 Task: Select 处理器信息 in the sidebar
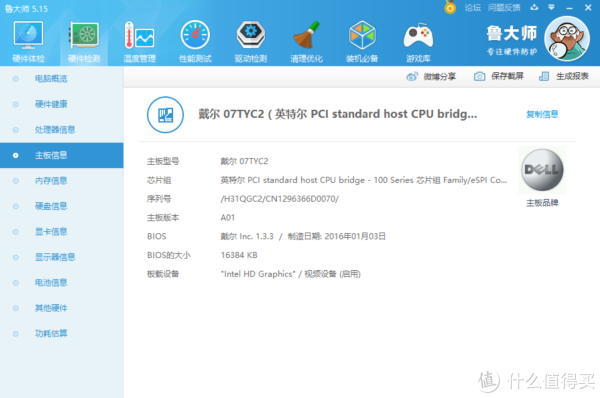[x=62, y=130]
